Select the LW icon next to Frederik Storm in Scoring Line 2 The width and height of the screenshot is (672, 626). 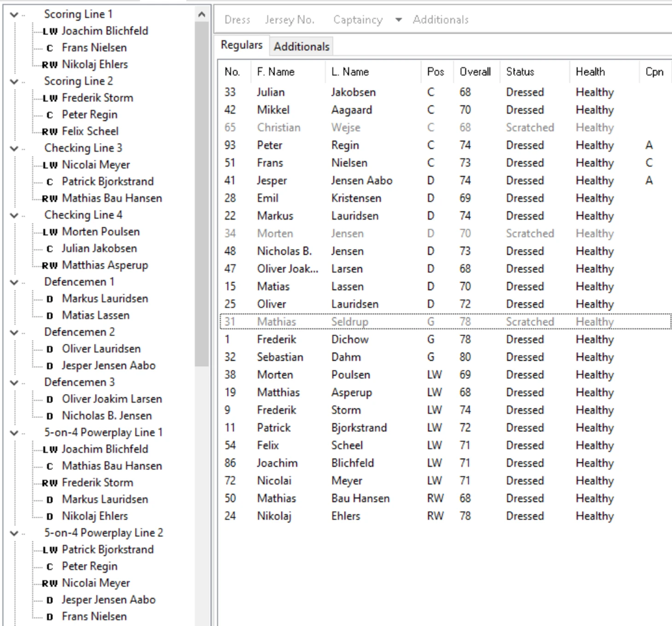pyautogui.click(x=50, y=98)
